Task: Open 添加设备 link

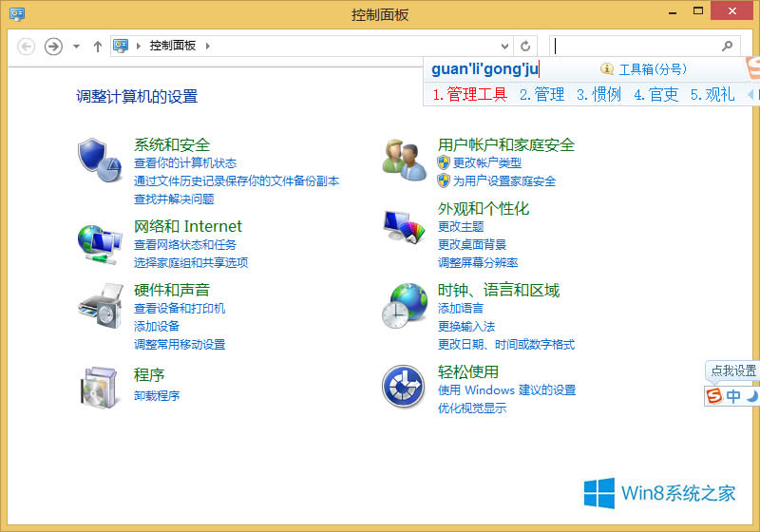Action: (x=157, y=326)
